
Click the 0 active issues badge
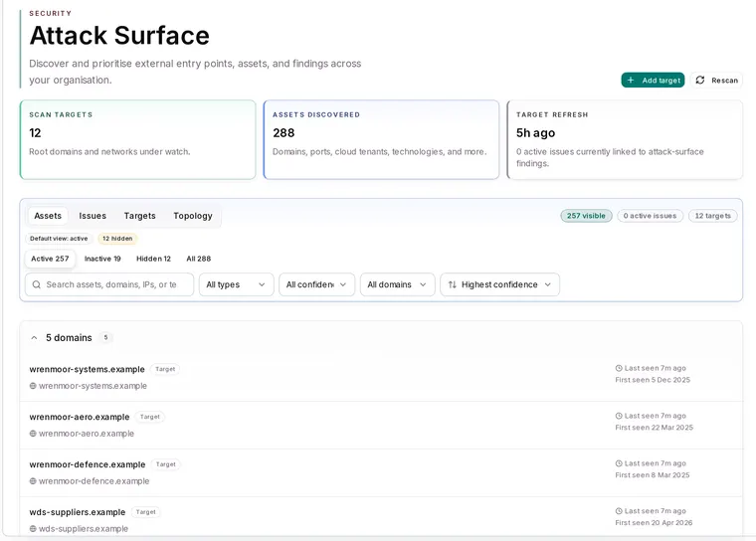coord(650,216)
